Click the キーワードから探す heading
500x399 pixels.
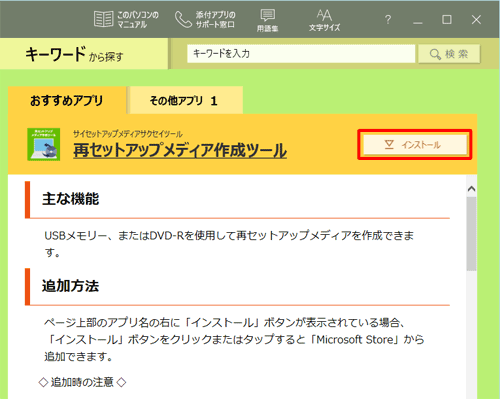pos(74,54)
